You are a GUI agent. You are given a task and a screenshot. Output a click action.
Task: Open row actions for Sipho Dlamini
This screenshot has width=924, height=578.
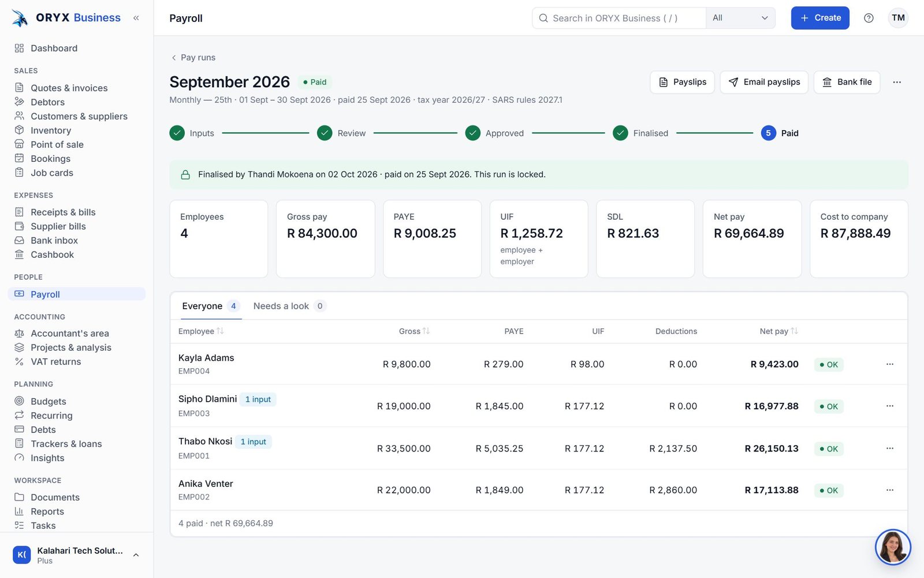click(890, 406)
